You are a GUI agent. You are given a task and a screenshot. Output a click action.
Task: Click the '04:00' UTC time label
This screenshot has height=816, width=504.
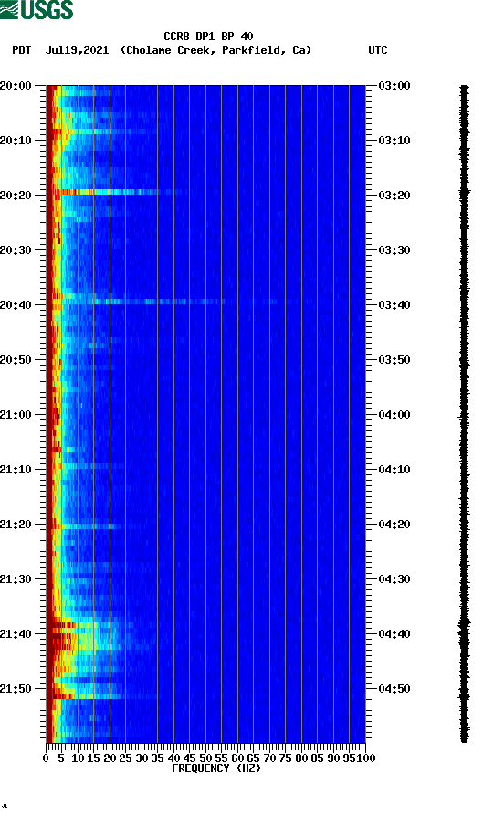pos(394,414)
